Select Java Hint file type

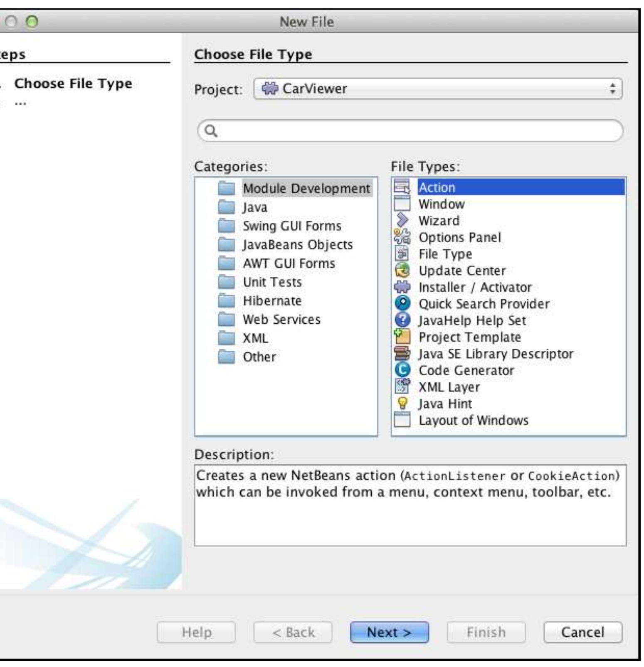coord(445,403)
